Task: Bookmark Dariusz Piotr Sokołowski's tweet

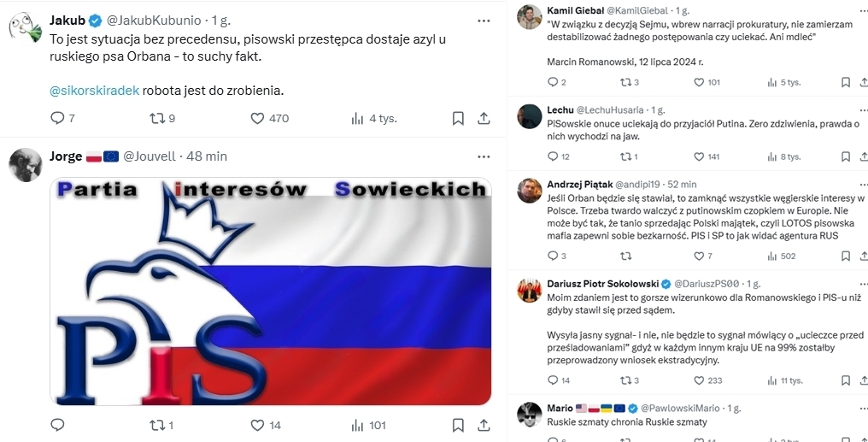Action: tap(845, 380)
